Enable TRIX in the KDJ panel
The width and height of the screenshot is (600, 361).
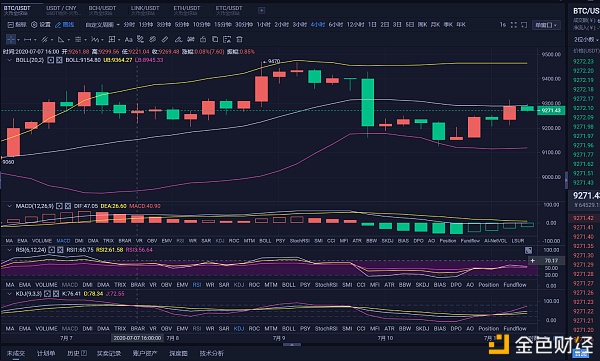click(x=120, y=328)
